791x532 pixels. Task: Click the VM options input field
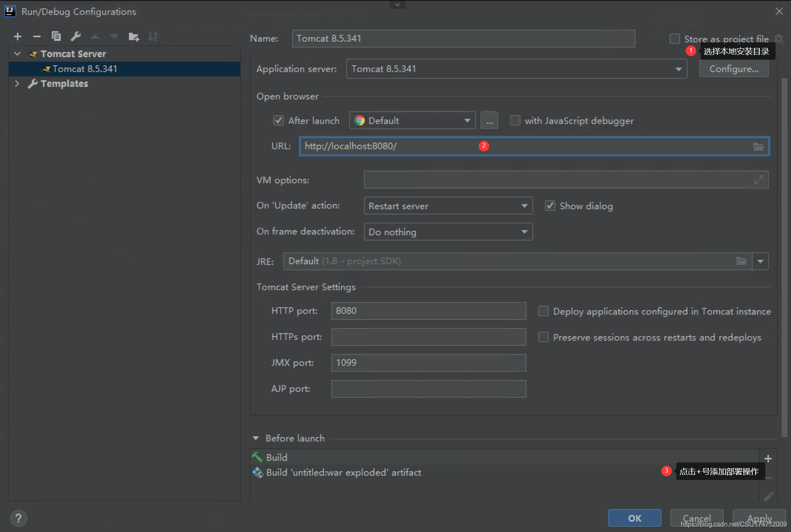(x=566, y=179)
